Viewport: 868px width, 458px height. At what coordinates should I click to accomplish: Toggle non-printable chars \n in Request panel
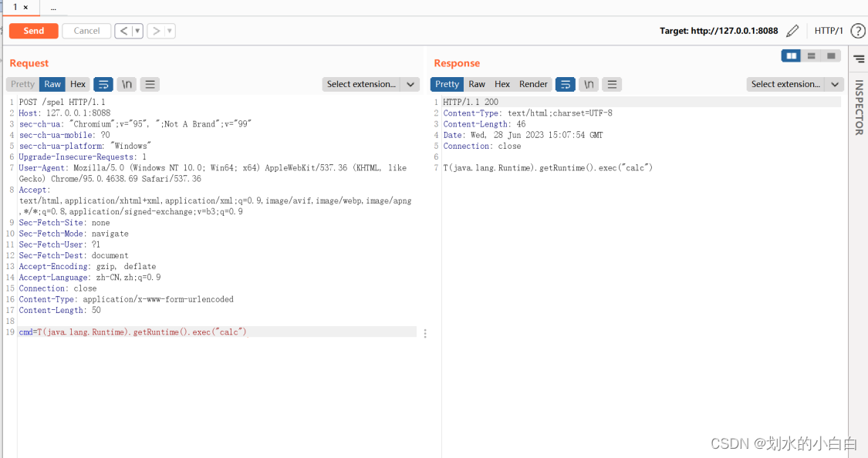coord(127,84)
